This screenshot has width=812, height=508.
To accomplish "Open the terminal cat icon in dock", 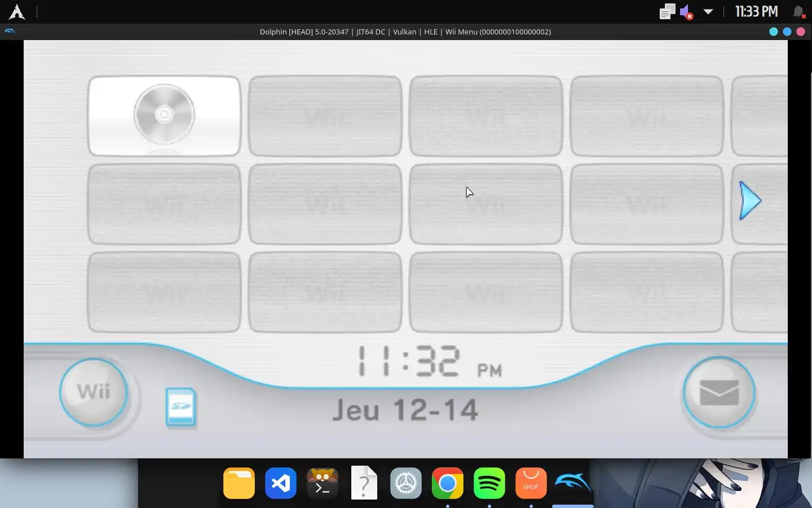I will (x=323, y=483).
